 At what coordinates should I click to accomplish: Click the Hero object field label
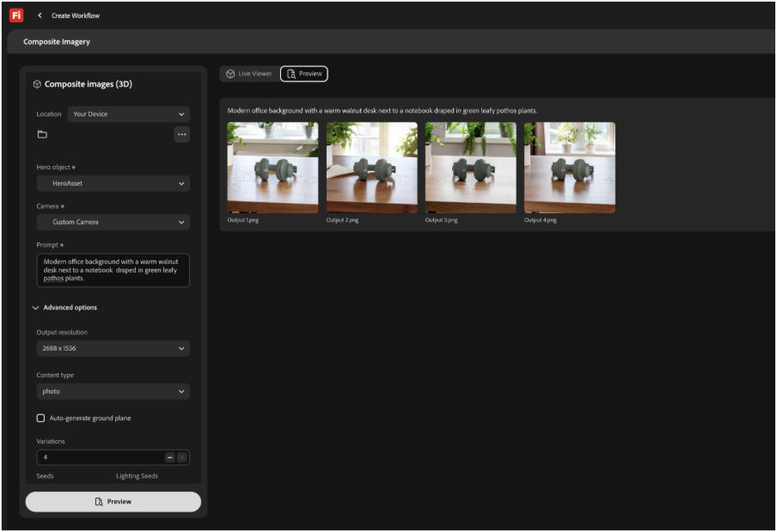tap(56, 168)
